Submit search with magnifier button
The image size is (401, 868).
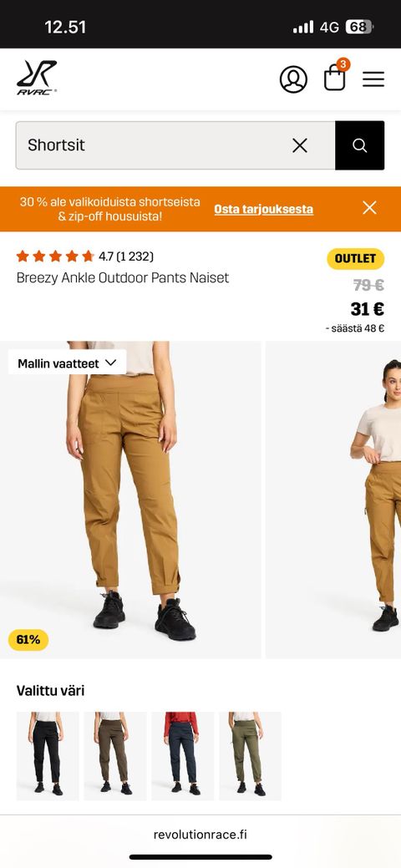click(x=359, y=145)
